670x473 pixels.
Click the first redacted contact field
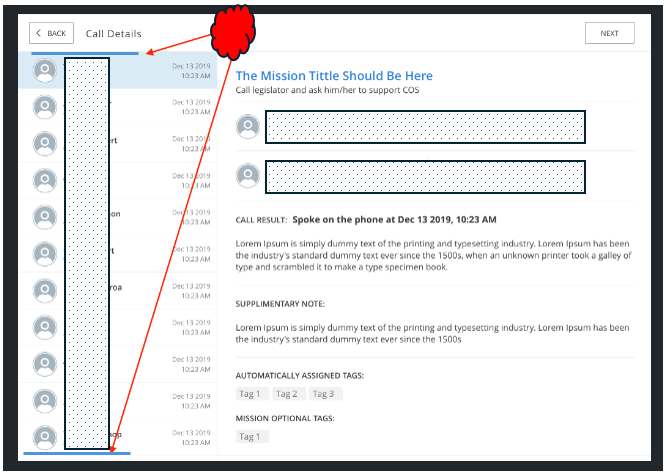pyautogui.click(x=425, y=127)
